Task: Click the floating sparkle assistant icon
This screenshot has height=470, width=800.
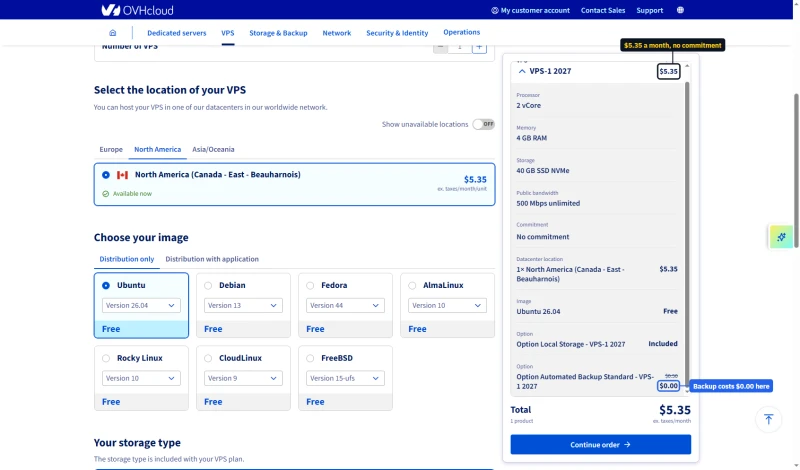Action: coord(781,237)
